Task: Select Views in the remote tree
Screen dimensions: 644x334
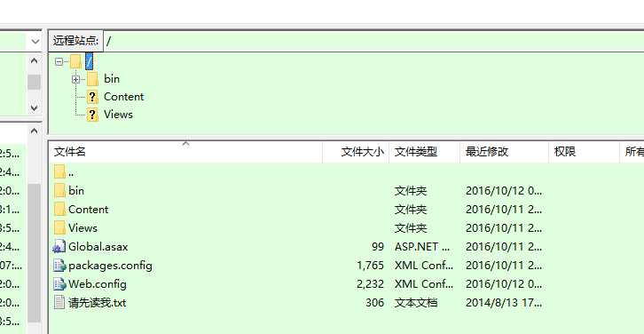Action: coord(118,115)
